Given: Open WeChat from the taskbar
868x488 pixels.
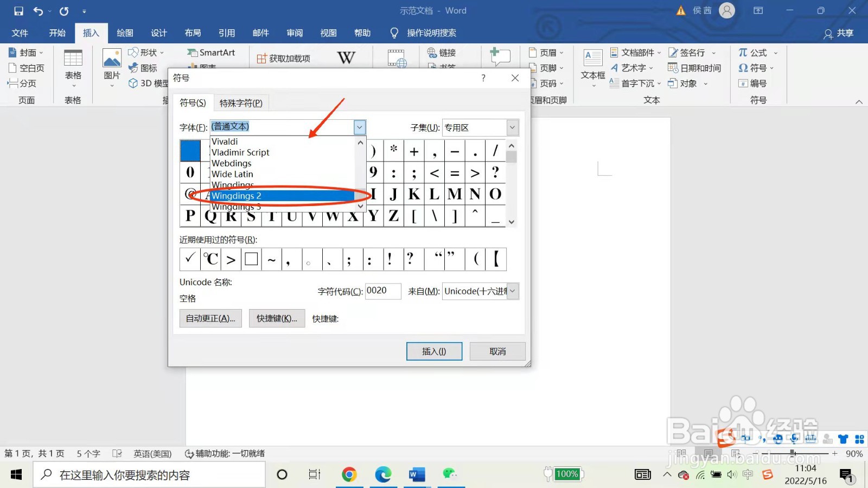Looking at the screenshot, I should coord(450,475).
